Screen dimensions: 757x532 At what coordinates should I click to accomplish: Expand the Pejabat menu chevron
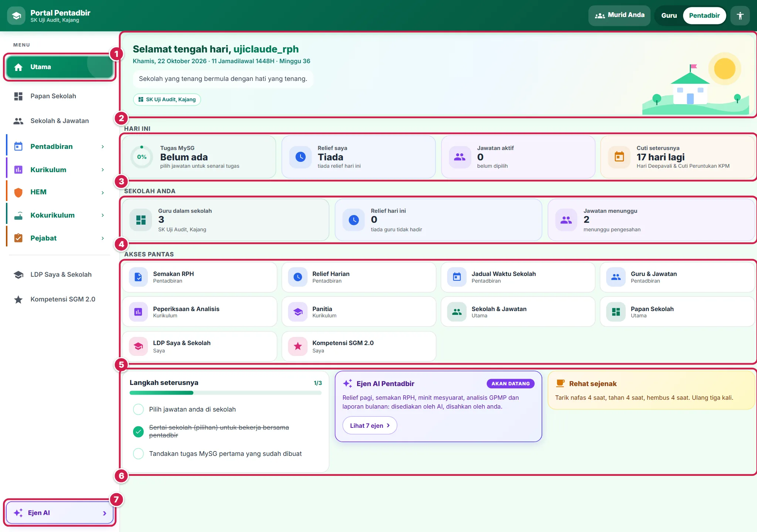103,238
